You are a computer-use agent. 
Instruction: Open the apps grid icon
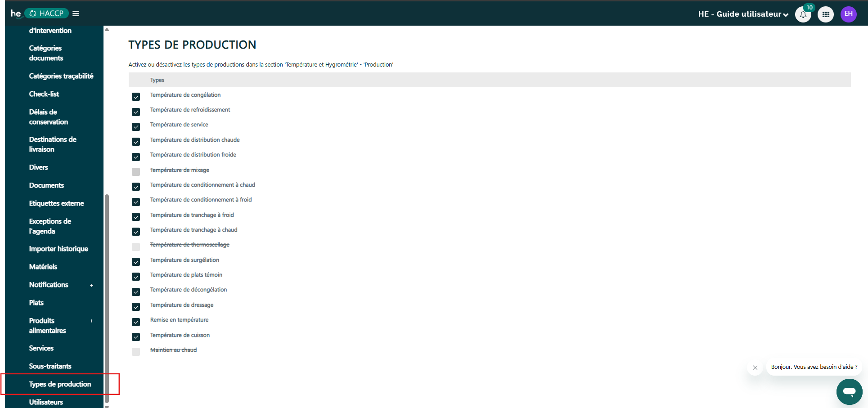coord(826,14)
